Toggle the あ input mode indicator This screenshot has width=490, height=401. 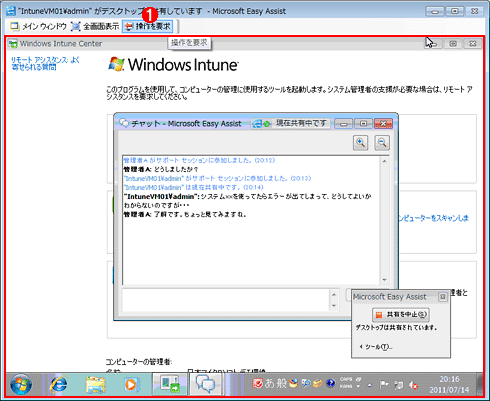pos(269,383)
